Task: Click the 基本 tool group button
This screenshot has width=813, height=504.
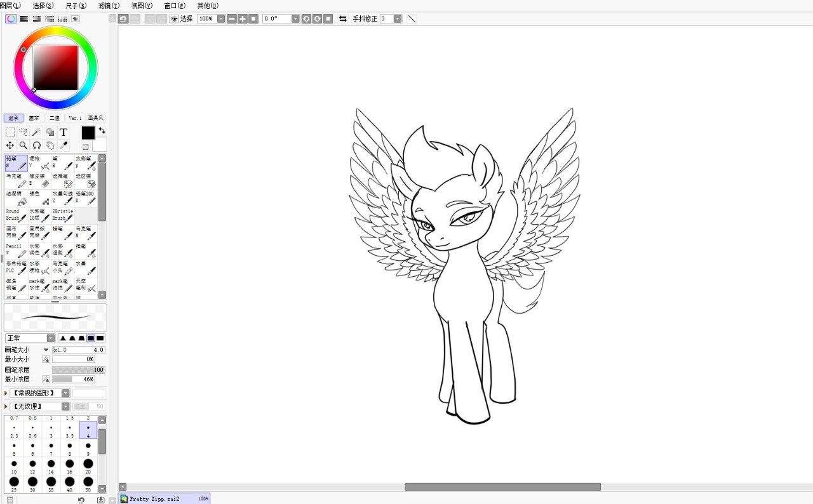Action: point(34,118)
